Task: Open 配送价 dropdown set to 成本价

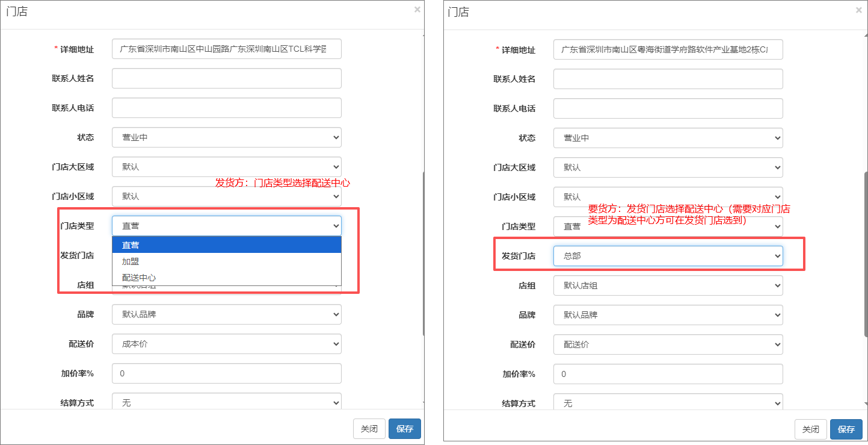Action: tap(226, 344)
